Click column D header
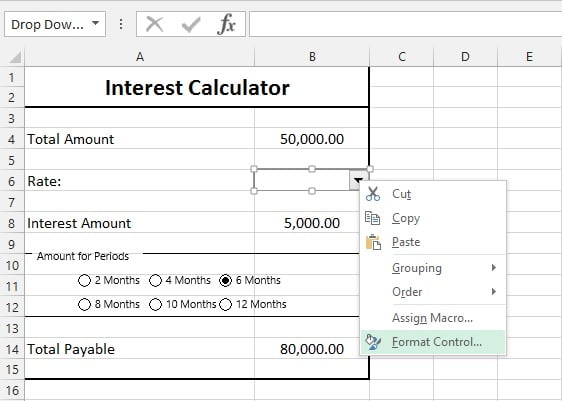Screen dimensions: 562x401 [465, 57]
